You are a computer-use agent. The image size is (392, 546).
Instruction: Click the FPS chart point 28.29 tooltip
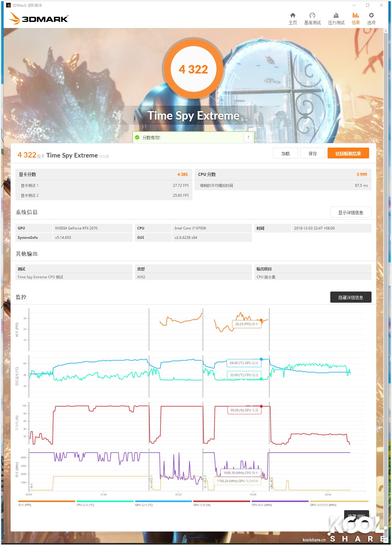[x=247, y=324]
